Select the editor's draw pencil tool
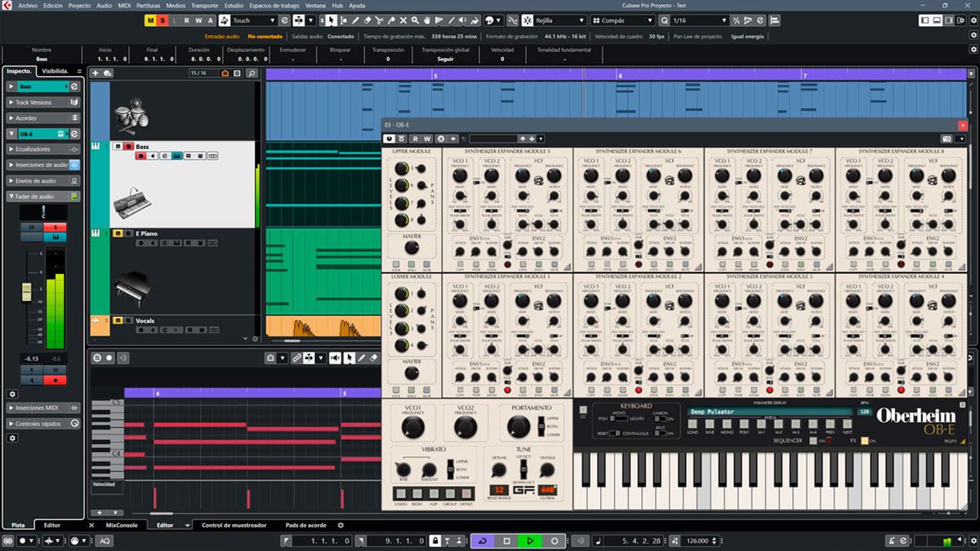The image size is (980, 551). pos(361,358)
